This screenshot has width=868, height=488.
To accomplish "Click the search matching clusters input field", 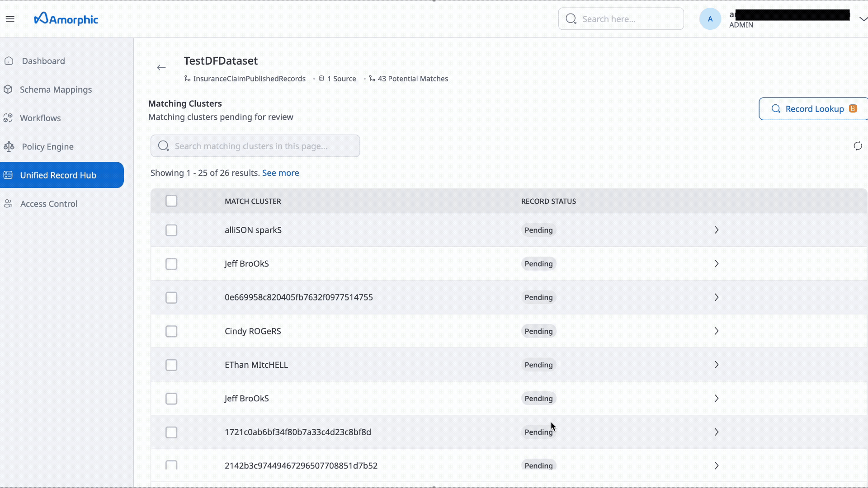I will point(255,145).
